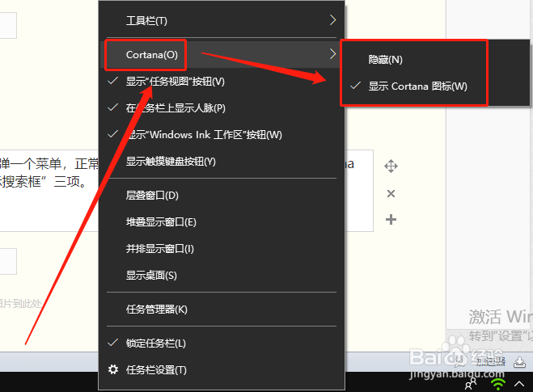Open the Cortana(O) menu entry
This screenshot has width=533, height=392.
(222, 54)
